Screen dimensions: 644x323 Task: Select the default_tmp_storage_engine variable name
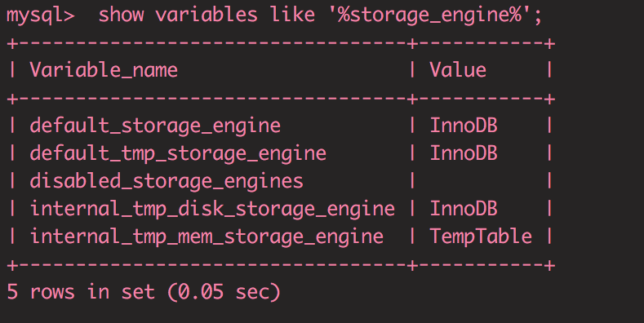[178, 154]
